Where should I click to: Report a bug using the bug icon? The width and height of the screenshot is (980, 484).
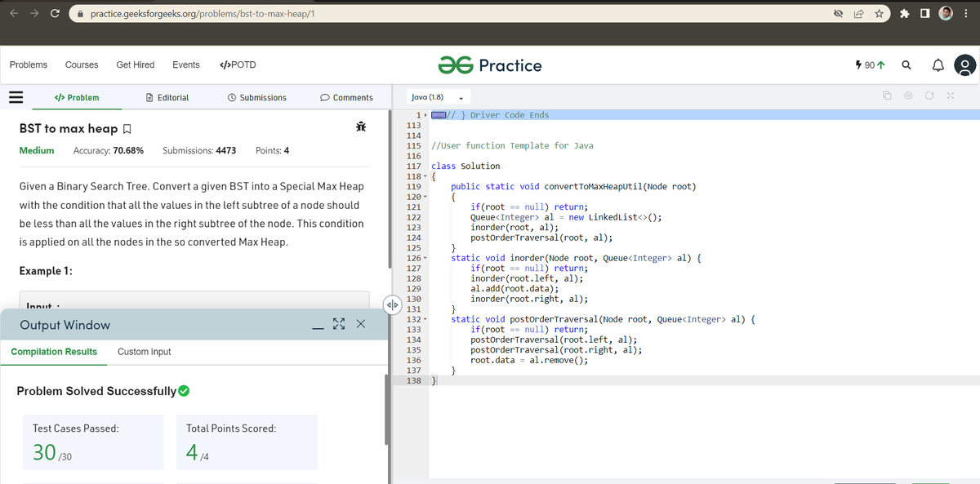pyautogui.click(x=361, y=127)
